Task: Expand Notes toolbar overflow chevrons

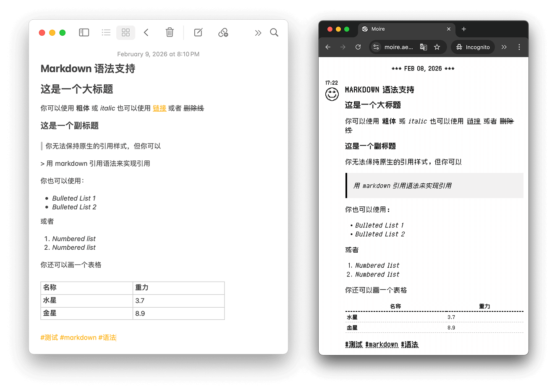Action: [258, 33]
